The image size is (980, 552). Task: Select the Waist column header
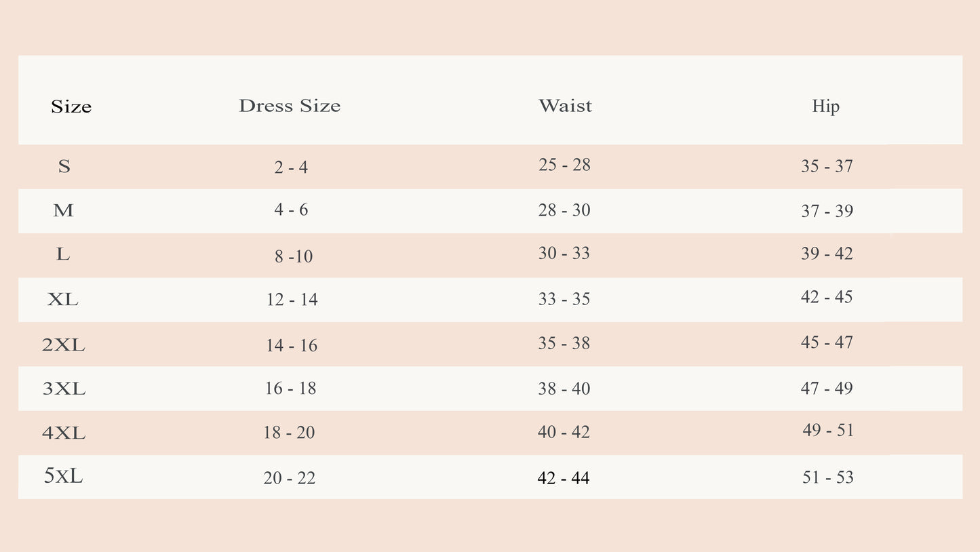(565, 106)
